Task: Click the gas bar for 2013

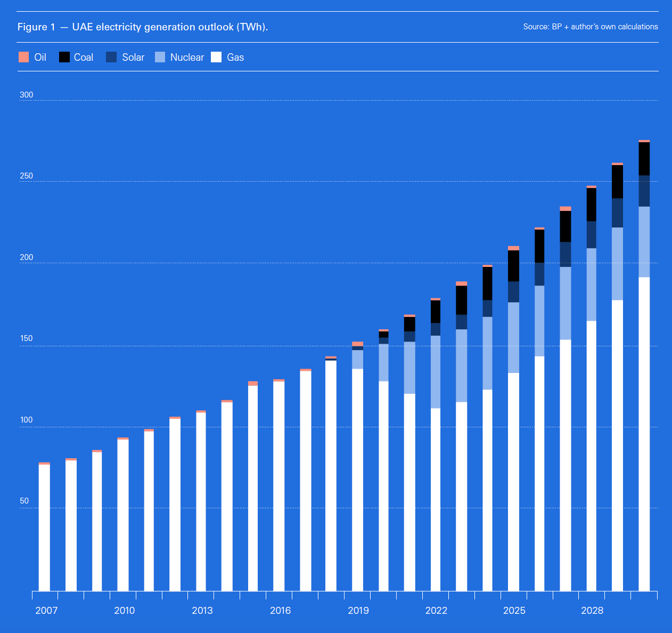Action: [201, 501]
